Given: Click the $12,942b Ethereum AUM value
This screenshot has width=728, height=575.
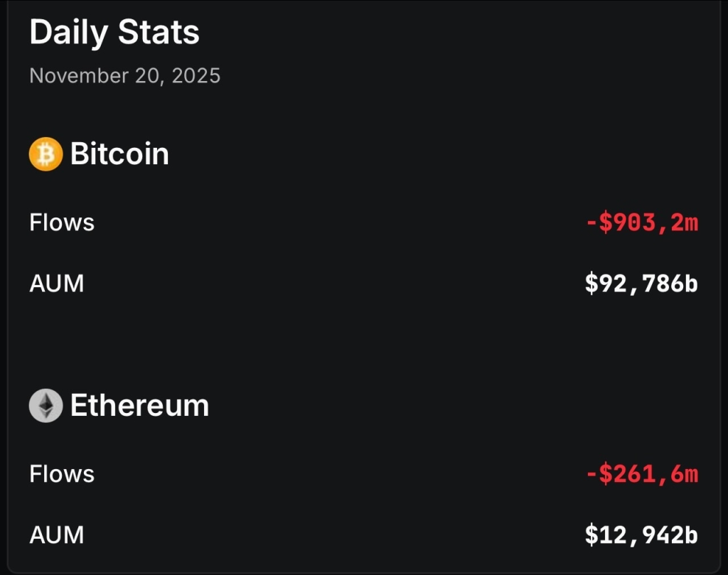Looking at the screenshot, I should 641,536.
